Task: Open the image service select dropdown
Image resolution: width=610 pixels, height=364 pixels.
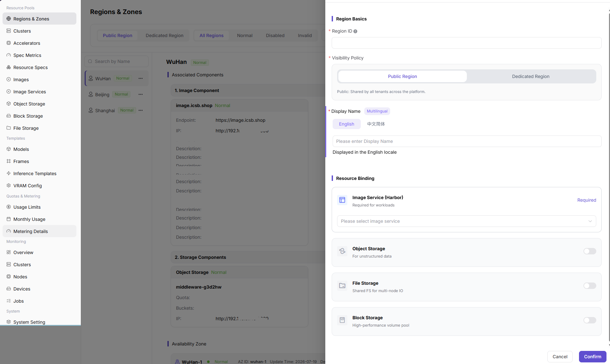Action: point(467,221)
